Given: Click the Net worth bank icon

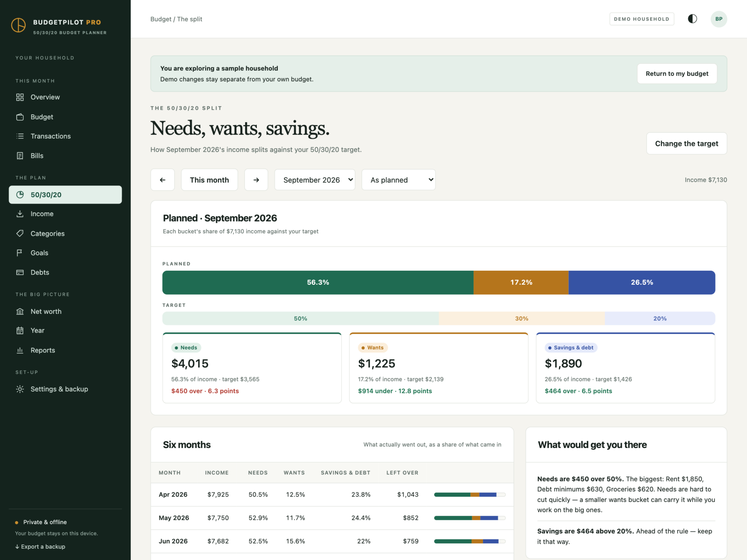Looking at the screenshot, I should click(20, 311).
